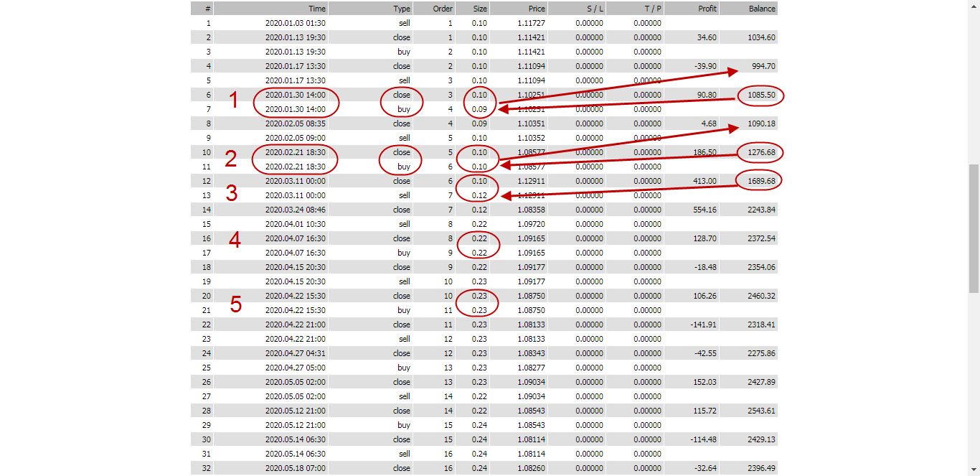Click the profit value 413.00
The width and height of the screenshot is (980, 476).
point(706,181)
